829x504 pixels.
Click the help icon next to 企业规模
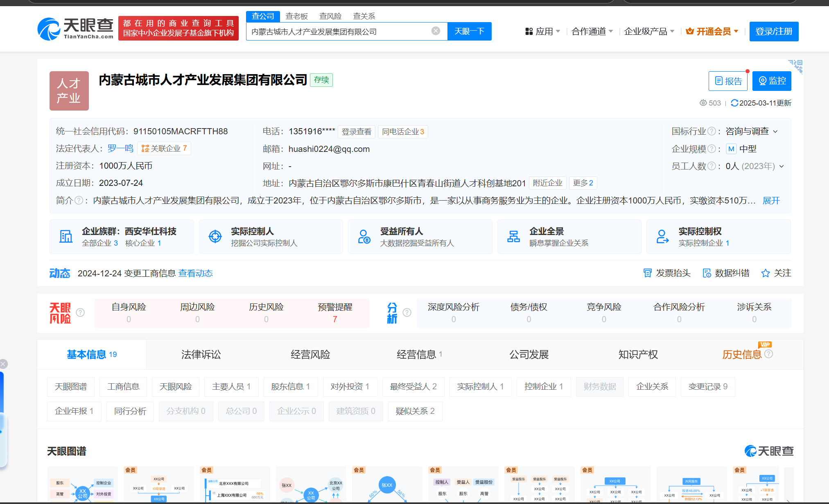(712, 149)
